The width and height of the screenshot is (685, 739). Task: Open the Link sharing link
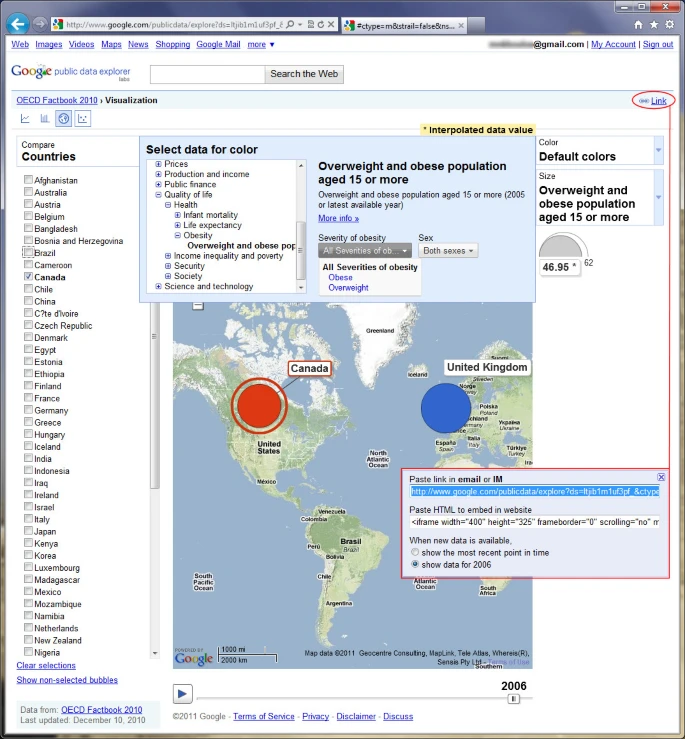659,100
